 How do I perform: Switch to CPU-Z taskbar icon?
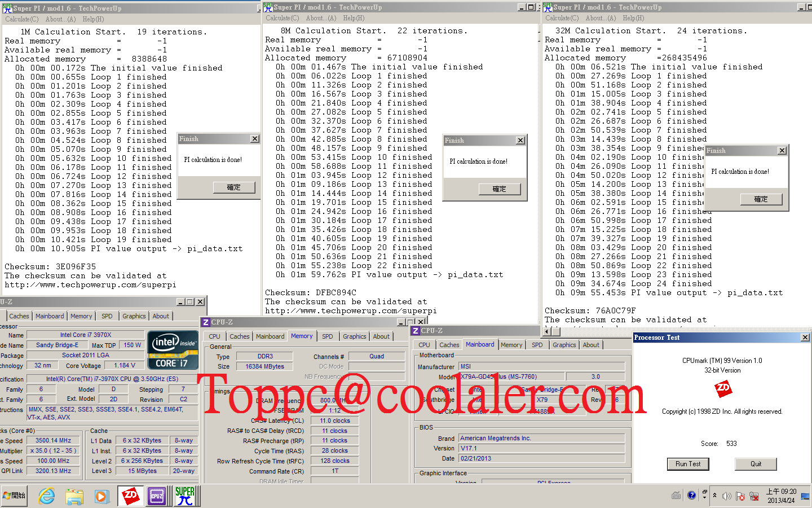[157, 496]
